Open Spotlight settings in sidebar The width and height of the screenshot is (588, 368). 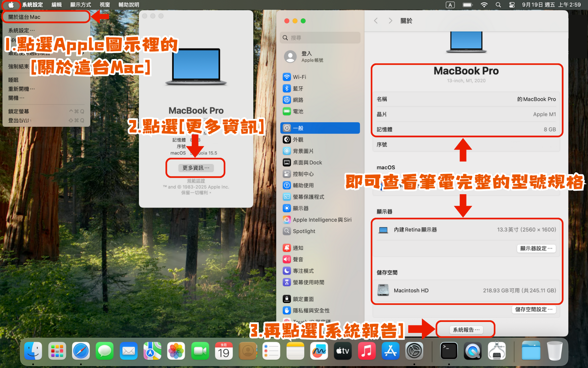click(x=304, y=231)
